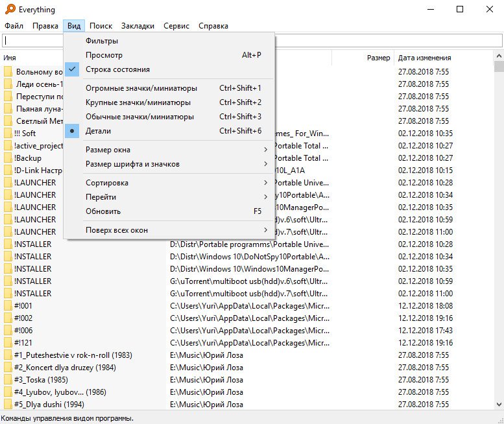The image size is (504, 424).
Task: Click folder icon of #3_Toska (1985)
Action: pos(8,380)
